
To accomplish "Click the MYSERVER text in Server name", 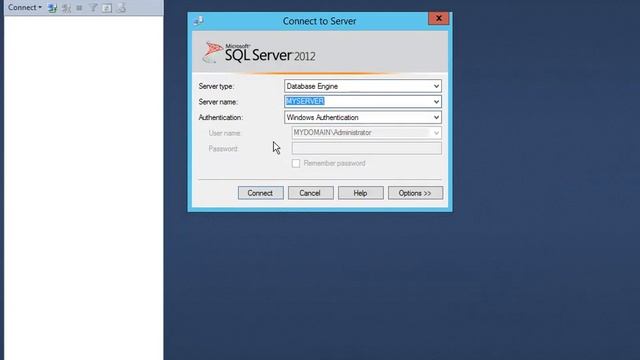I will tap(305, 101).
